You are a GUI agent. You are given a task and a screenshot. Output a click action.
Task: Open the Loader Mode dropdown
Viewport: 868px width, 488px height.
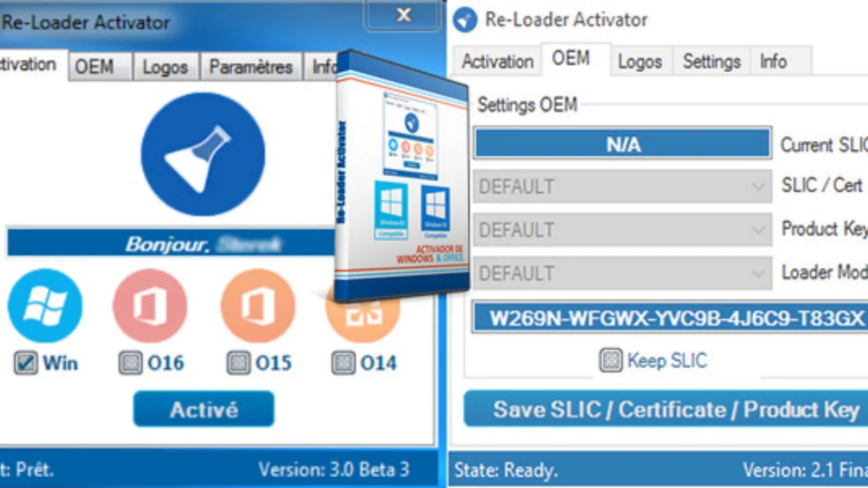point(623,273)
